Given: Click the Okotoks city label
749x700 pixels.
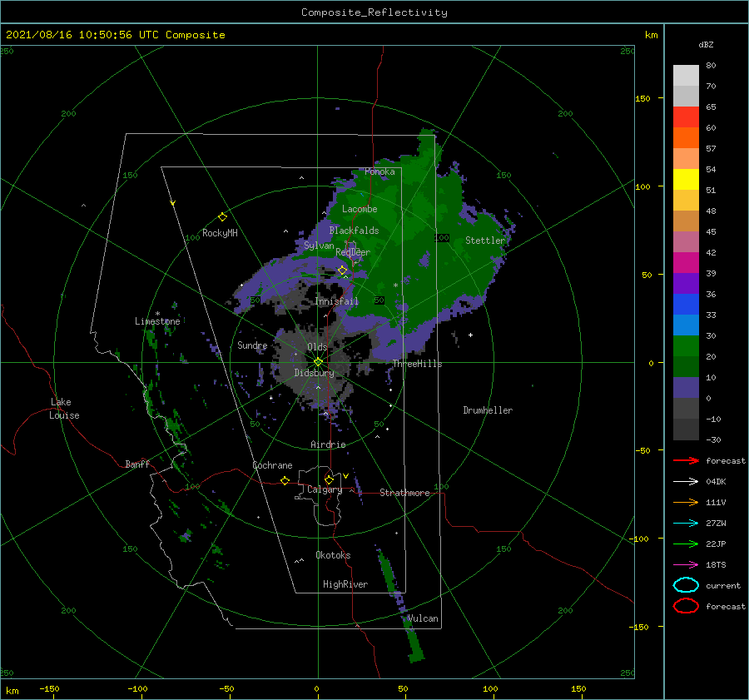Looking at the screenshot, I should click(333, 555).
